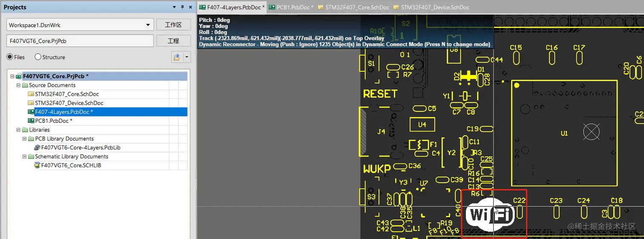Screen dimensions: 644x239
Task: Select the Files radio button
Action: click(x=9, y=57)
